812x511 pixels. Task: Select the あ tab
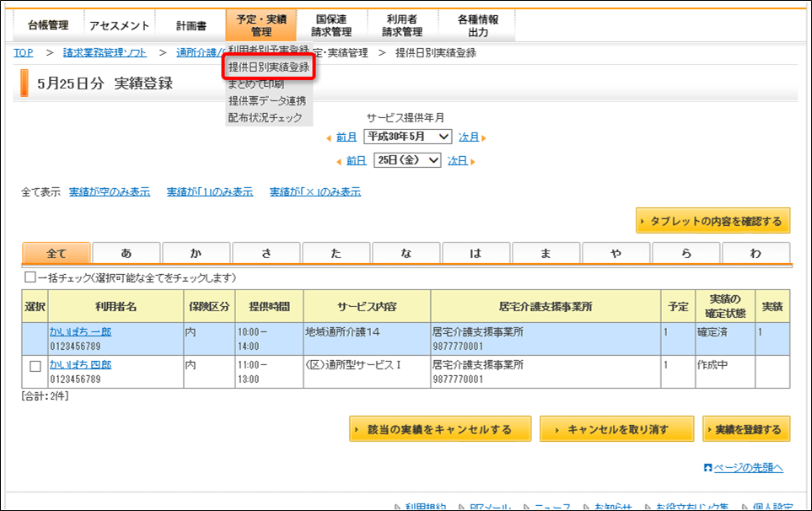pyautogui.click(x=126, y=253)
